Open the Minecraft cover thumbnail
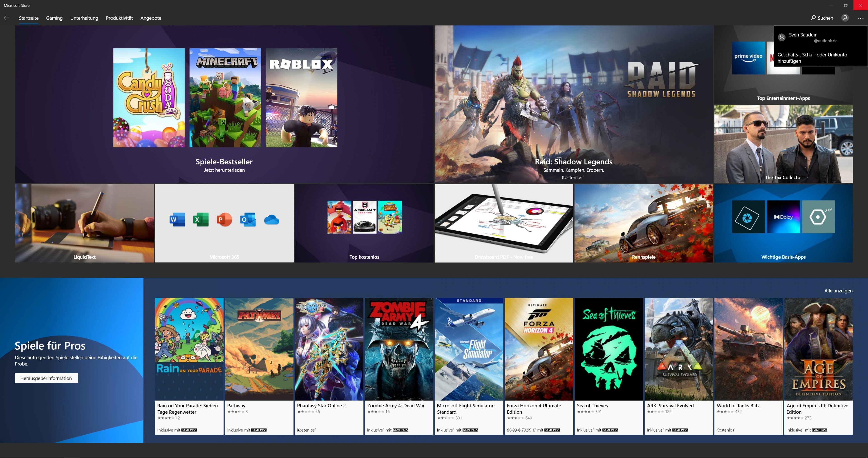 tap(225, 97)
